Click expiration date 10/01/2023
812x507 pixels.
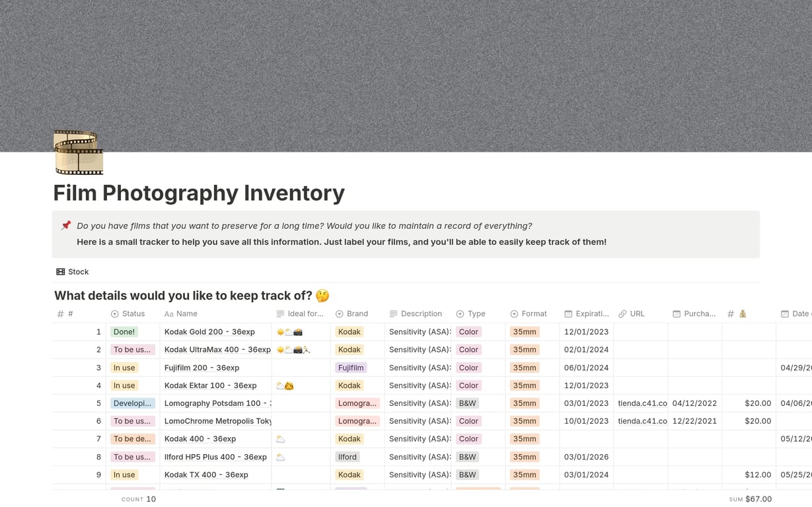pos(586,421)
